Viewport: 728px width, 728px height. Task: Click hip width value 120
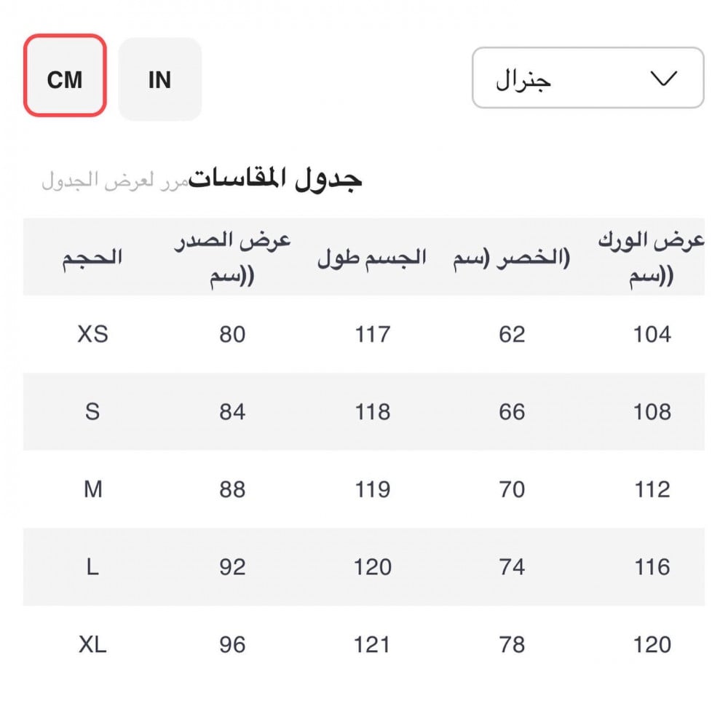[x=652, y=644]
